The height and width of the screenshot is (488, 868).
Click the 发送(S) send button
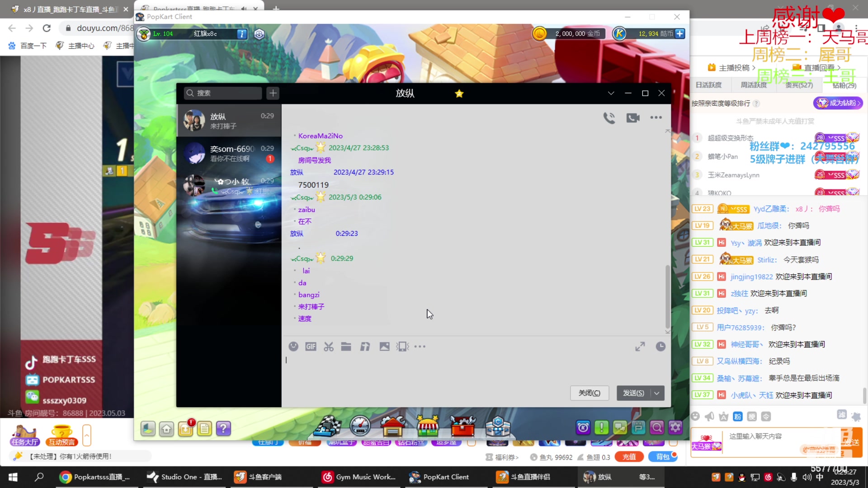tap(633, 393)
